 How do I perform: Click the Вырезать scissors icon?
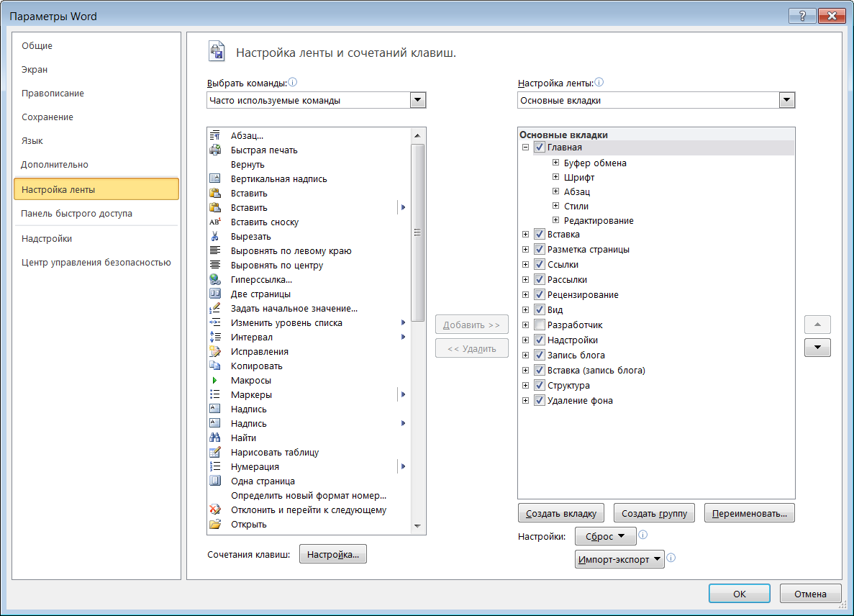click(x=215, y=236)
